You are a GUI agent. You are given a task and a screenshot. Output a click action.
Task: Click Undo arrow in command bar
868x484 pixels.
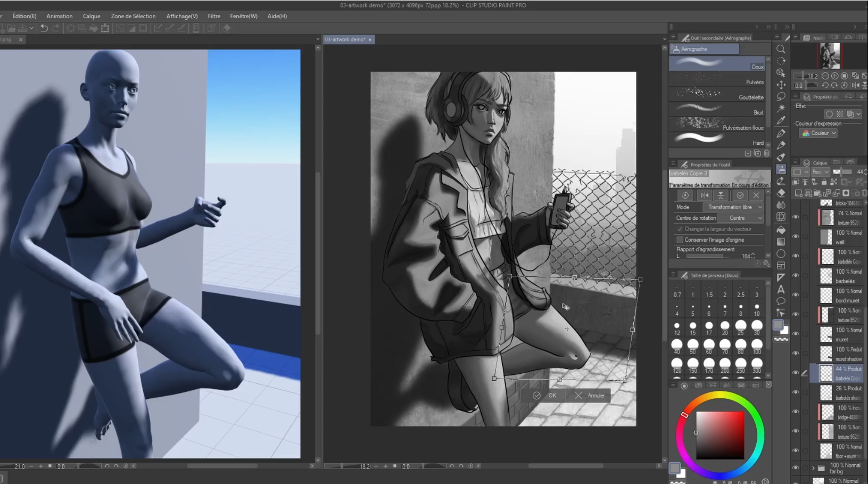click(x=44, y=28)
